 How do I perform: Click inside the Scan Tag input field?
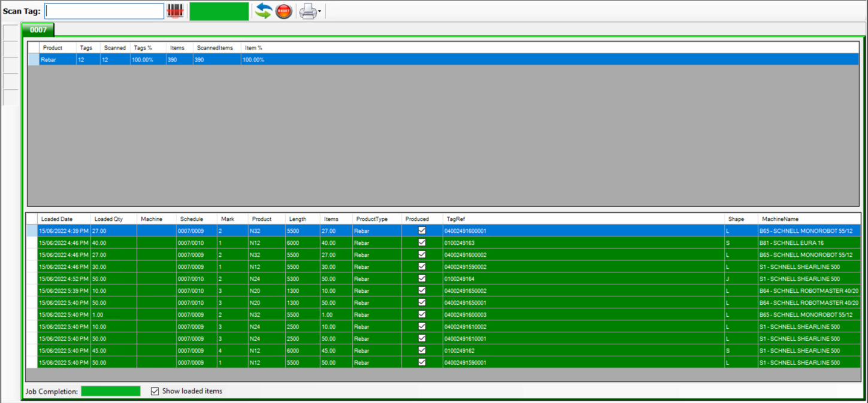(104, 10)
